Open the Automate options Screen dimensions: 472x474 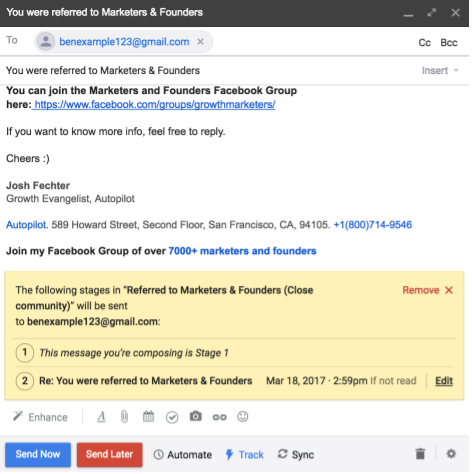pyautogui.click(x=183, y=455)
